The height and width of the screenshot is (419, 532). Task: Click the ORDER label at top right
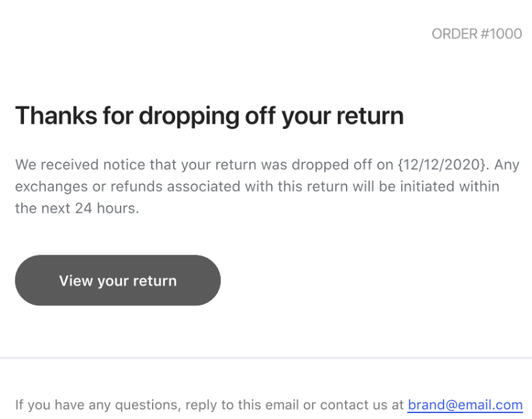click(x=454, y=34)
